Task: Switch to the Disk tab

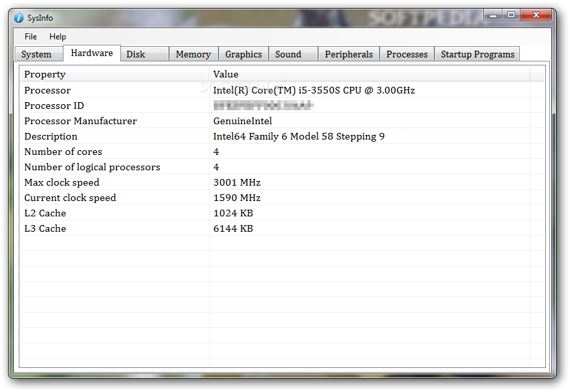Action: tap(145, 54)
